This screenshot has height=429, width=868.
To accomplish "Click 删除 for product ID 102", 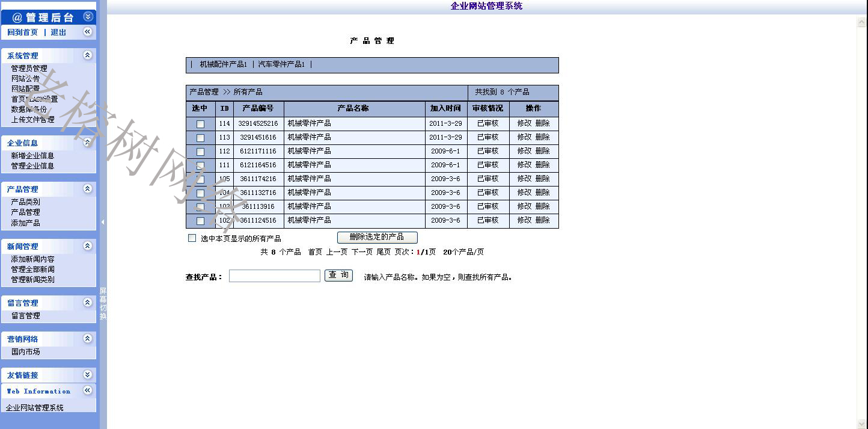I will (x=542, y=220).
